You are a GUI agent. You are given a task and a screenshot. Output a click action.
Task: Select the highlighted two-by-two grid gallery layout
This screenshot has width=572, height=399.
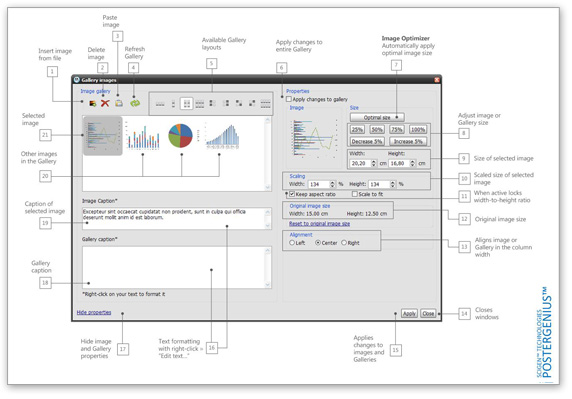(187, 104)
